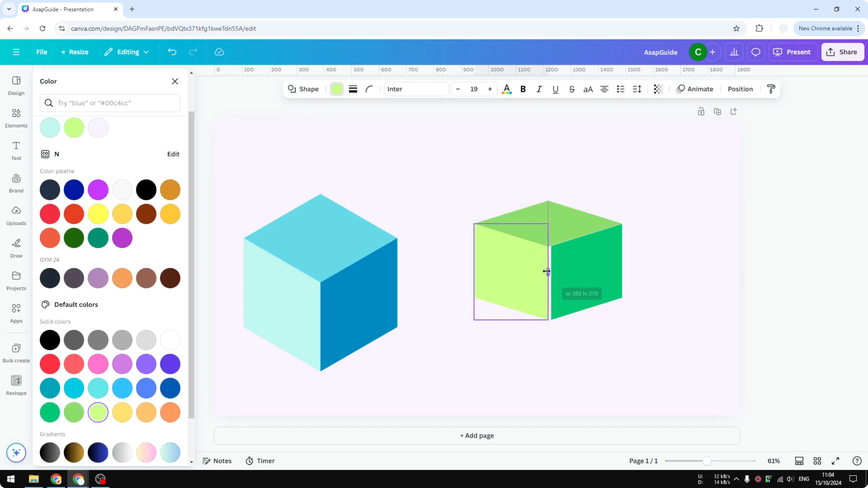
Task: Open the Elements panel in sidebar
Action: [x=16, y=118]
